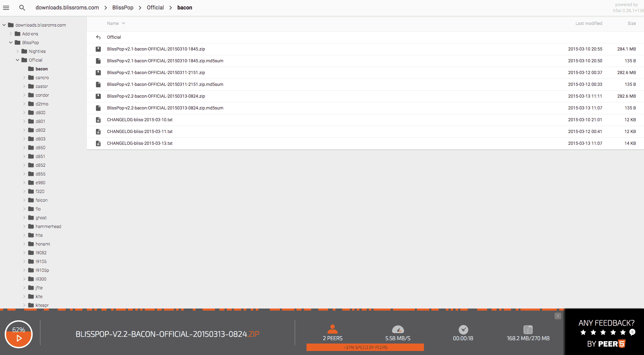
Task: Open the search magnifier icon
Action: pos(22,7)
